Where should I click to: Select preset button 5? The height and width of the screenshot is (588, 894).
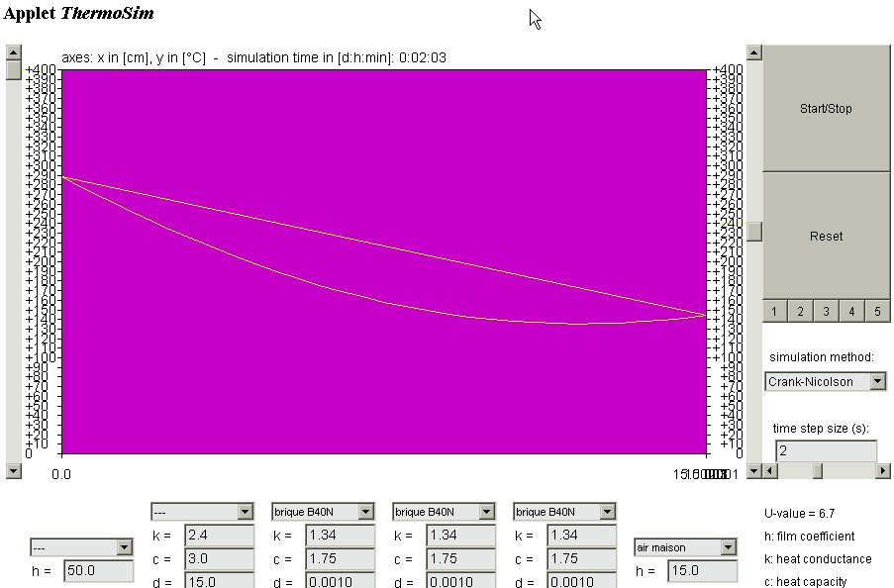pyautogui.click(x=877, y=312)
